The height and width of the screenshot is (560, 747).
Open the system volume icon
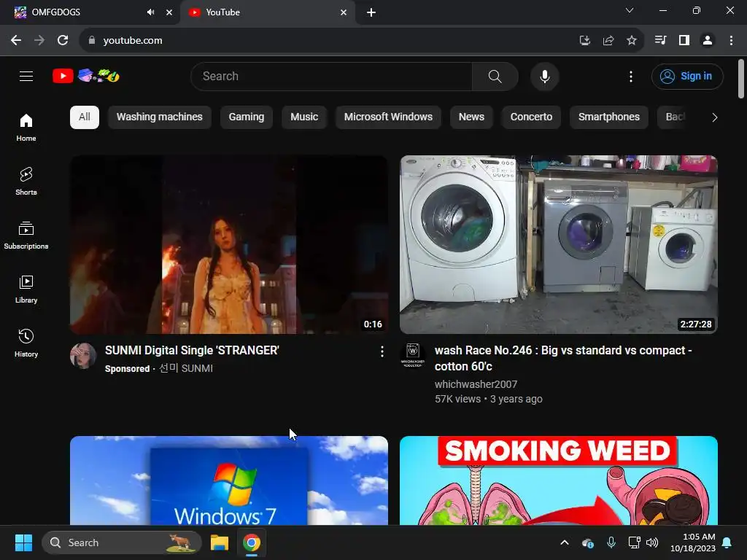tap(652, 542)
